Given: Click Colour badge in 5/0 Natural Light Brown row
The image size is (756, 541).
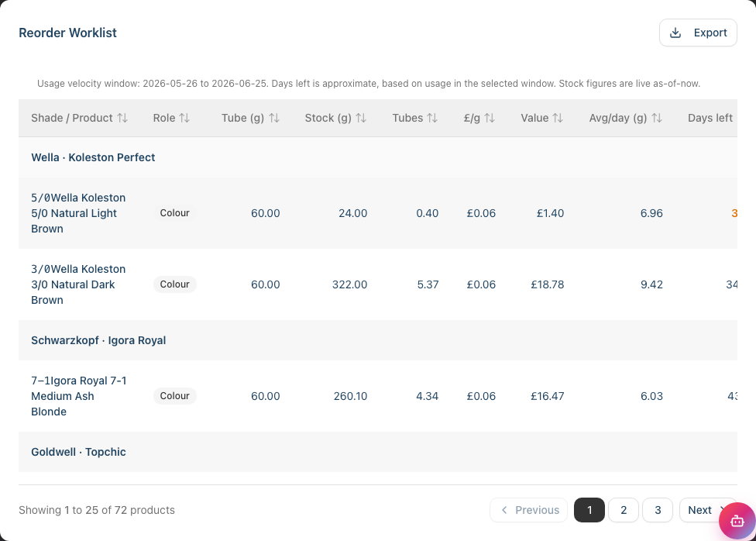Looking at the screenshot, I should 174,213.
